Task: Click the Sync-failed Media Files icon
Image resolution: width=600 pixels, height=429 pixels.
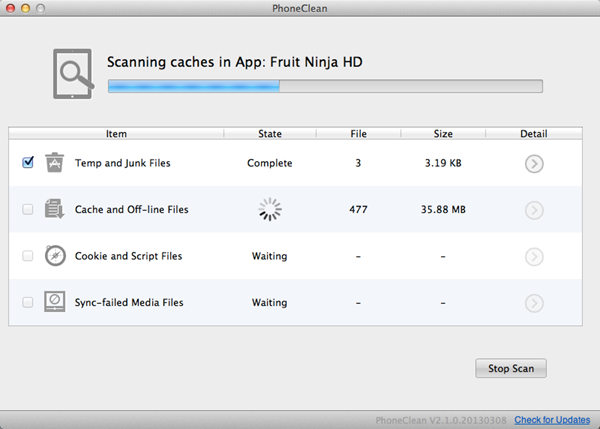Action: pyautogui.click(x=55, y=302)
